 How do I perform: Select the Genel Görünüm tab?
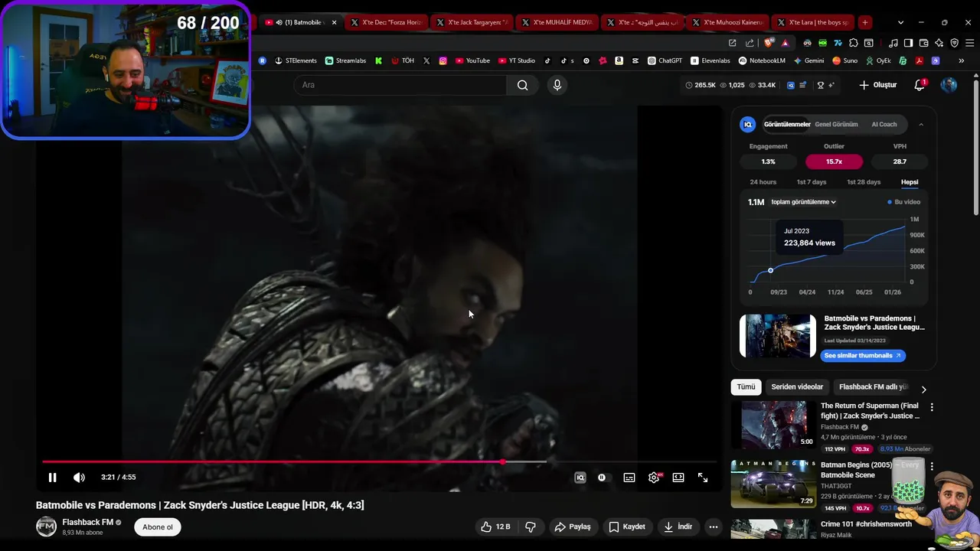tap(836, 124)
